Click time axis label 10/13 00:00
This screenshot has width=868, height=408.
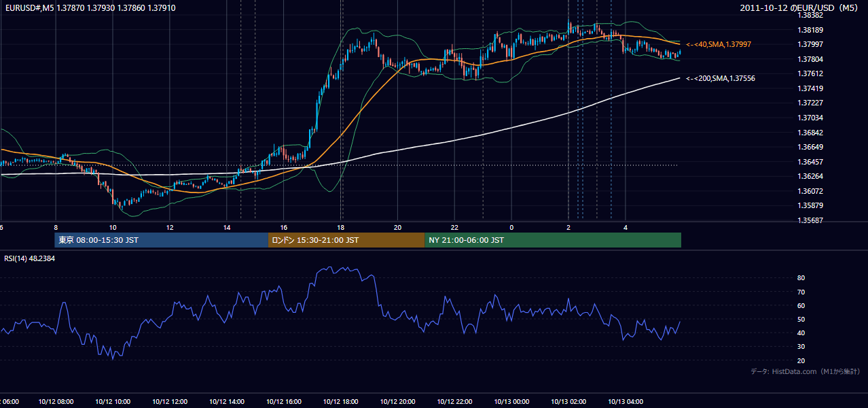point(511,402)
